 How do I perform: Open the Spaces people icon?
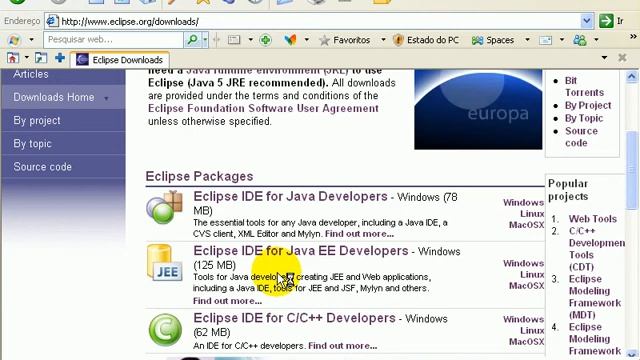point(477,40)
